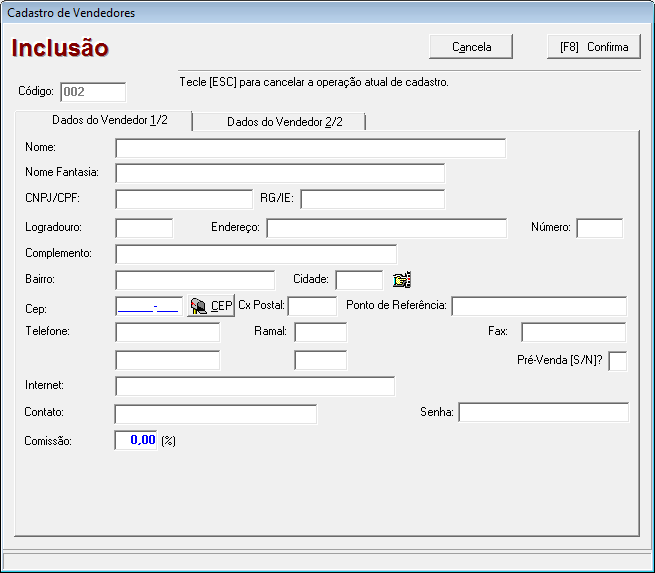Viewport: 655px width, 573px height.
Task: Click the Endereço text field
Action: point(386,228)
